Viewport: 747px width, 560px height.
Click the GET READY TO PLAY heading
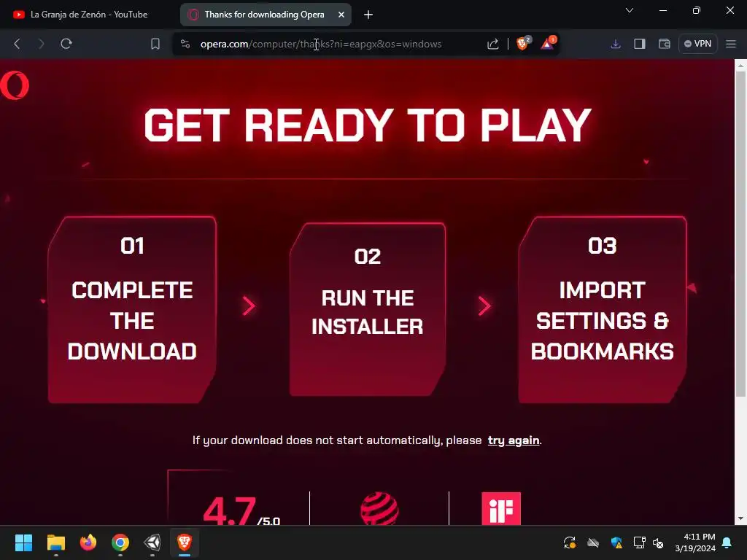coord(368,125)
